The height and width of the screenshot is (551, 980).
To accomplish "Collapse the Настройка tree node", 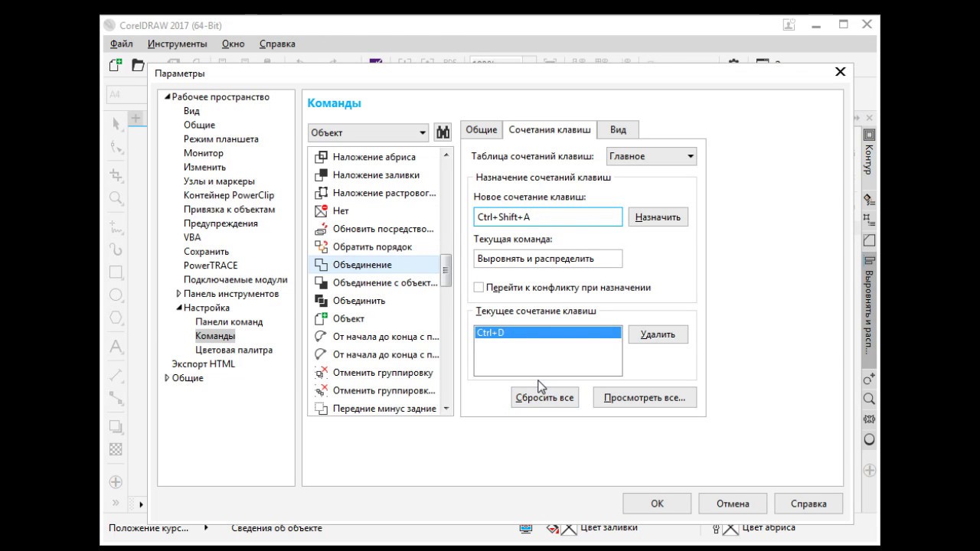I will click(178, 308).
